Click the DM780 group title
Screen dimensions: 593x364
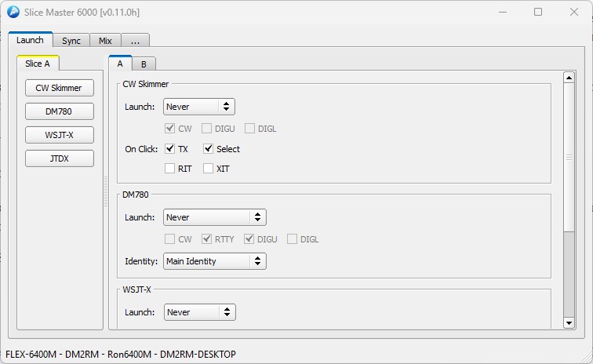pos(136,195)
